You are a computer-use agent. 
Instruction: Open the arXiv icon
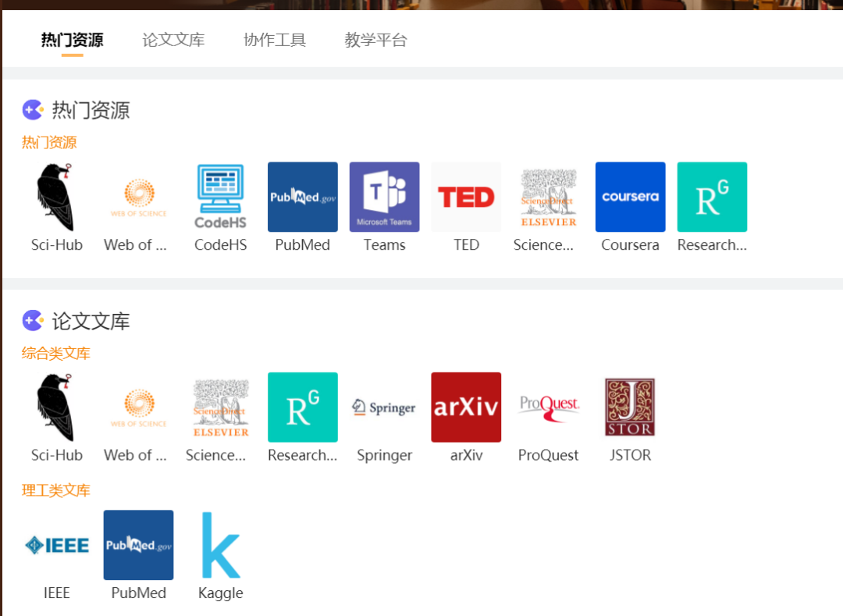click(x=466, y=408)
